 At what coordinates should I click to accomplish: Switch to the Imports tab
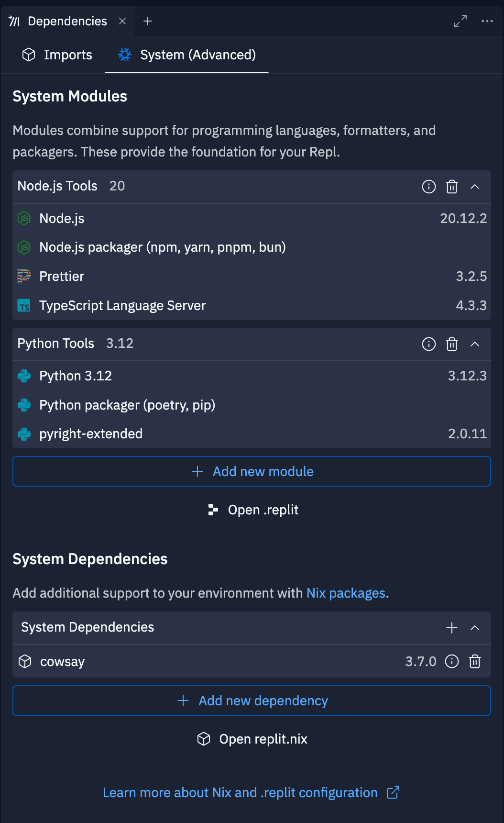click(x=57, y=55)
